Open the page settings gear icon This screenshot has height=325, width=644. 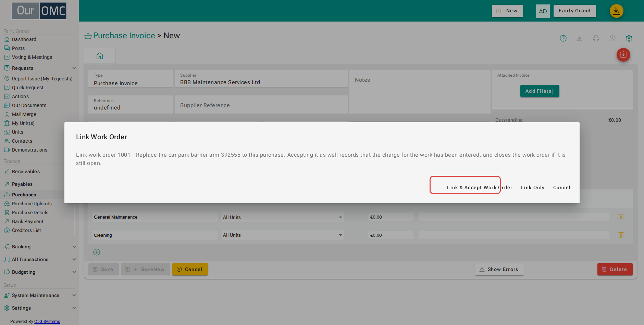(629, 38)
